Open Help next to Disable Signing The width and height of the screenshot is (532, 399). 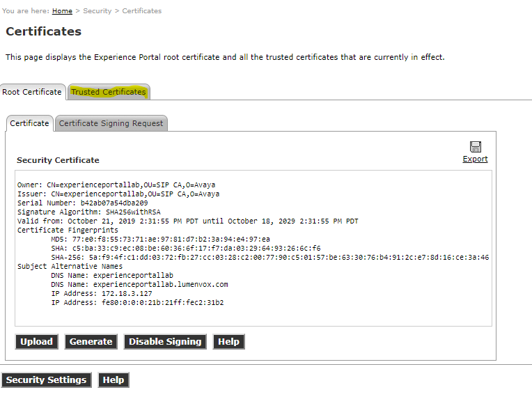tap(228, 341)
